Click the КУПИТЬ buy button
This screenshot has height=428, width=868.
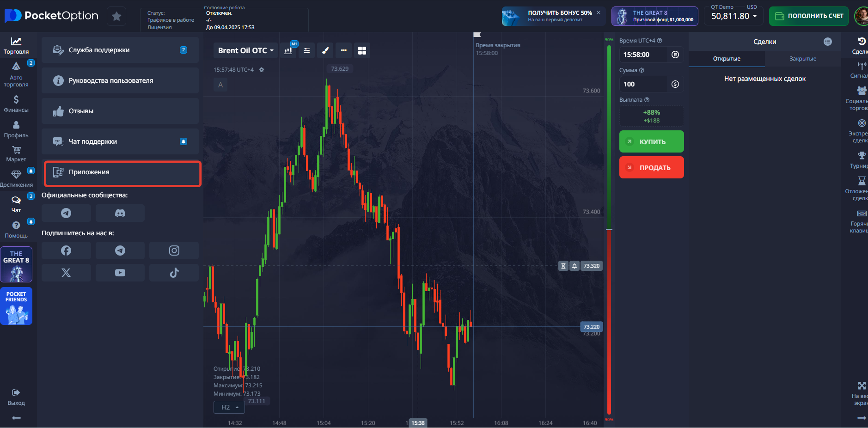[651, 141]
